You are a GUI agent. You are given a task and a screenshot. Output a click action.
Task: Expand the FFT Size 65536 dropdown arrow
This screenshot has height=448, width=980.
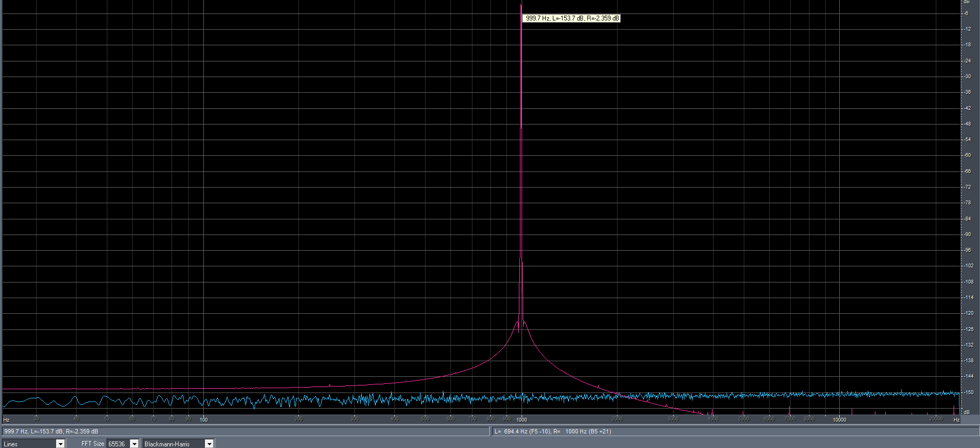(134, 444)
